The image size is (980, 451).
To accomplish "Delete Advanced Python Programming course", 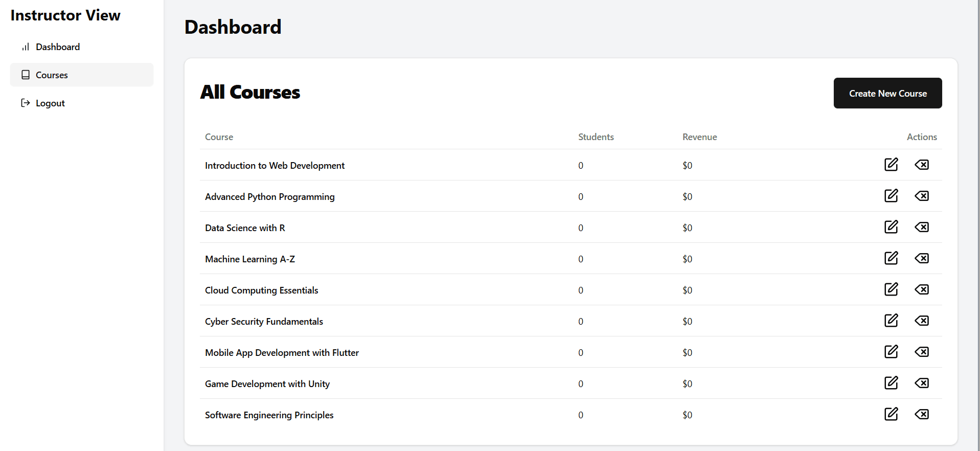I will [922, 196].
